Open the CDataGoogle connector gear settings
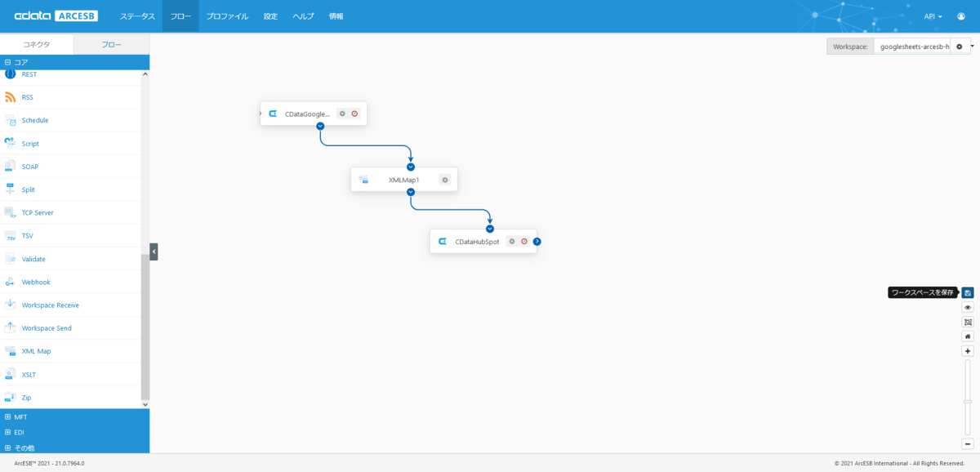 tap(343, 114)
